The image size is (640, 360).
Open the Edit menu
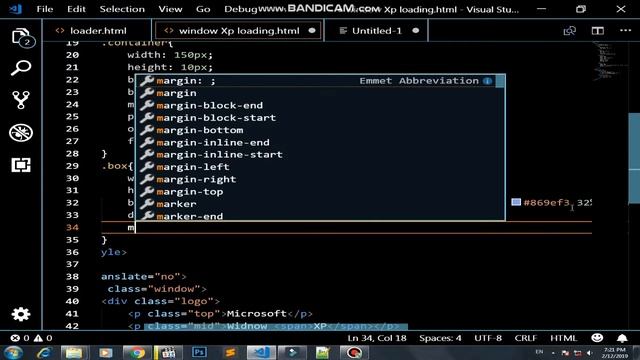pyautogui.click(x=76, y=9)
